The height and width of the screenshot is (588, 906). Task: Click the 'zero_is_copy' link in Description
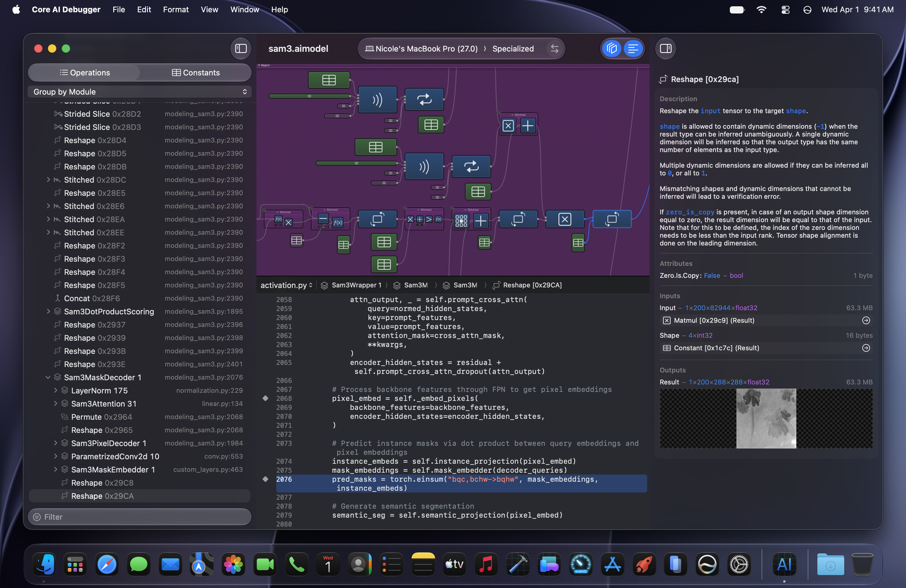pyautogui.click(x=690, y=212)
